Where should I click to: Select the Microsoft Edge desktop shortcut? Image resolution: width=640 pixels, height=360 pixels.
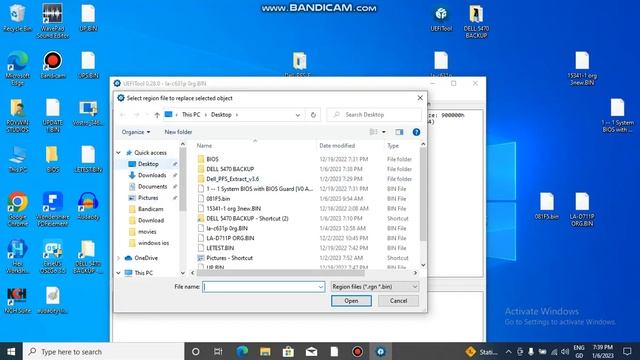(x=17, y=68)
